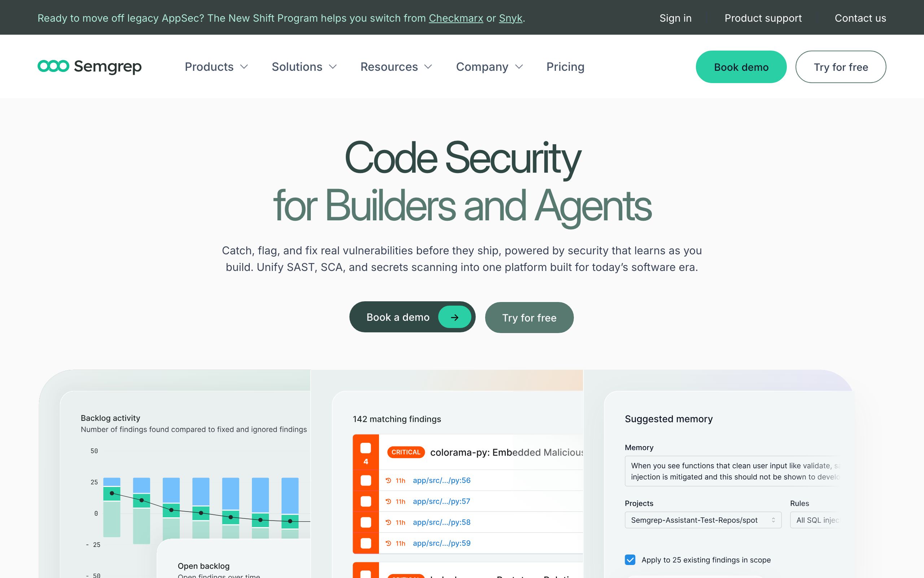Click the Suggested memory heading
Viewport: 924px width, 578px height.
[668, 419]
